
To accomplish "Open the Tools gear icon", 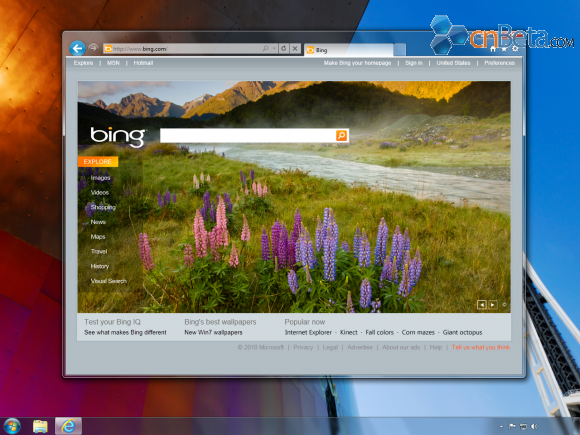I will click(x=515, y=49).
